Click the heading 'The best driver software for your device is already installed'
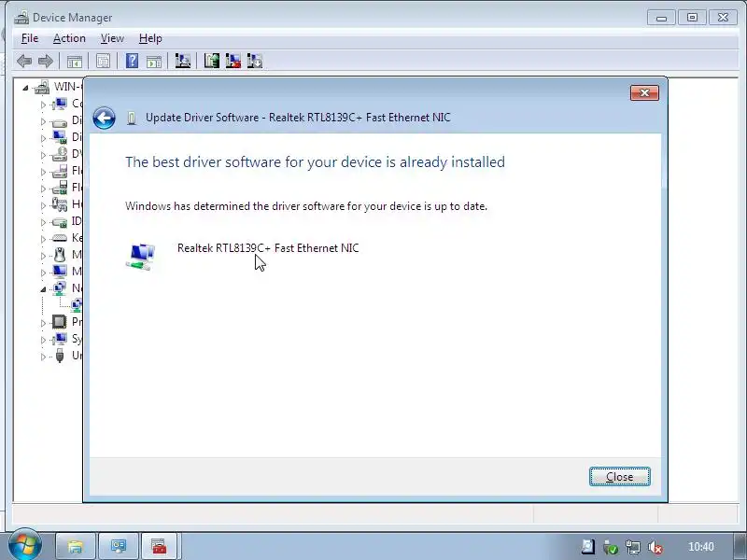Viewport: 747px width, 560px height. tap(315, 161)
